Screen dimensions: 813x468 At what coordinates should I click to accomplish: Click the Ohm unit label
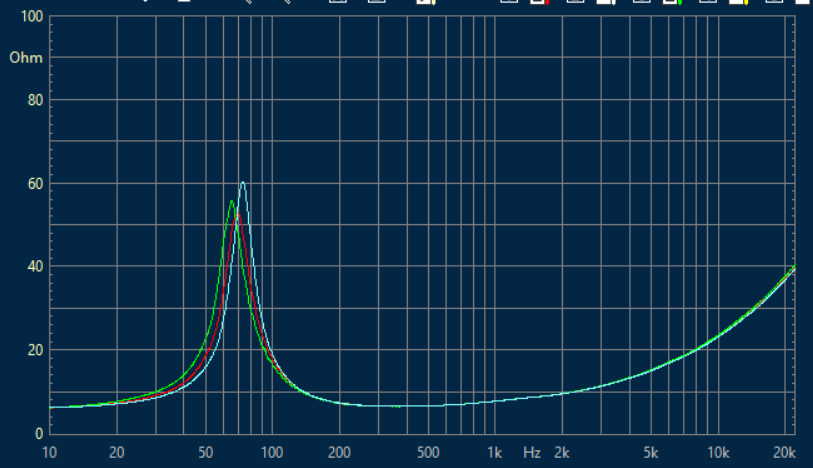26,58
